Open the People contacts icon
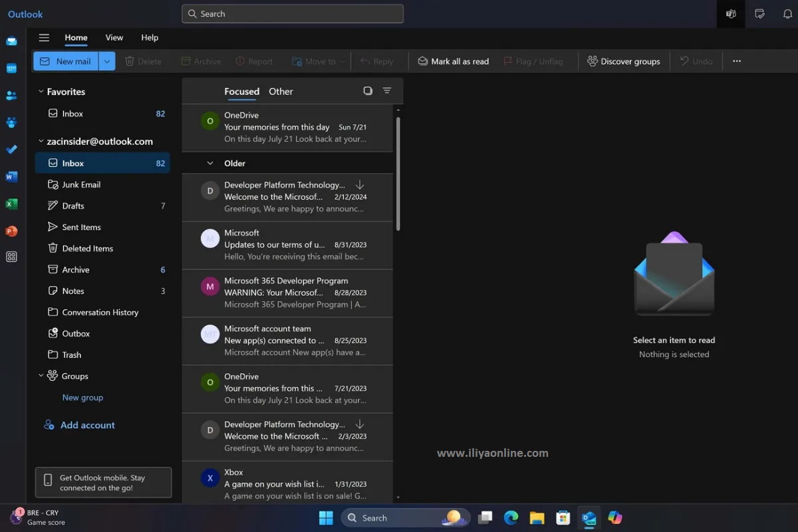Screen dimensions: 798x532 (x=11, y=96)
